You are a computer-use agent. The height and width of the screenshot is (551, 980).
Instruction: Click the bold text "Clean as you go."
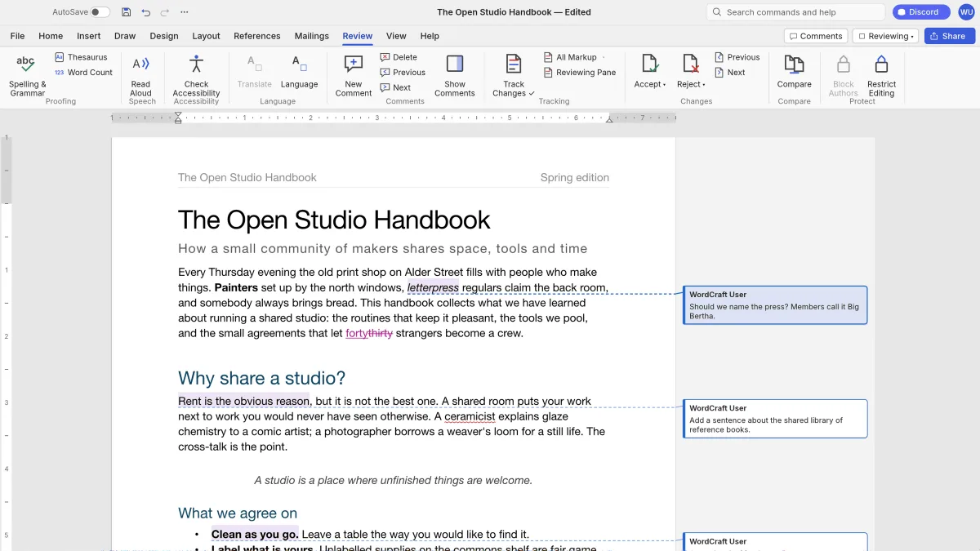(x=255, y=535)
